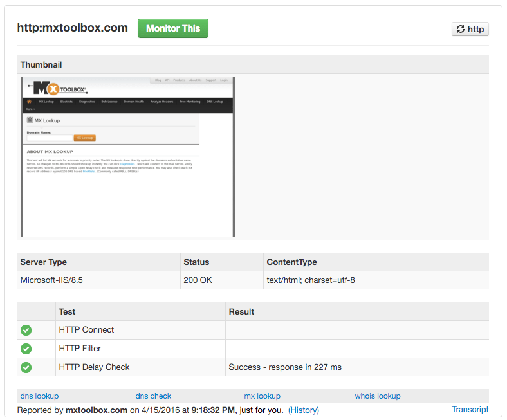Click the green check icon for HTTP Delay Check

pyautogui.click(x=26, y=368)
